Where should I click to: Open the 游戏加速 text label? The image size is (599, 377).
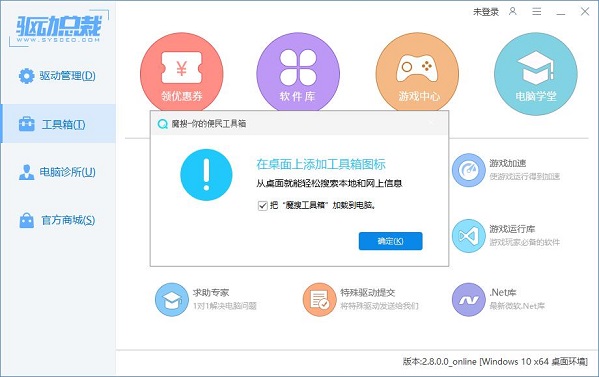(508, 163)
